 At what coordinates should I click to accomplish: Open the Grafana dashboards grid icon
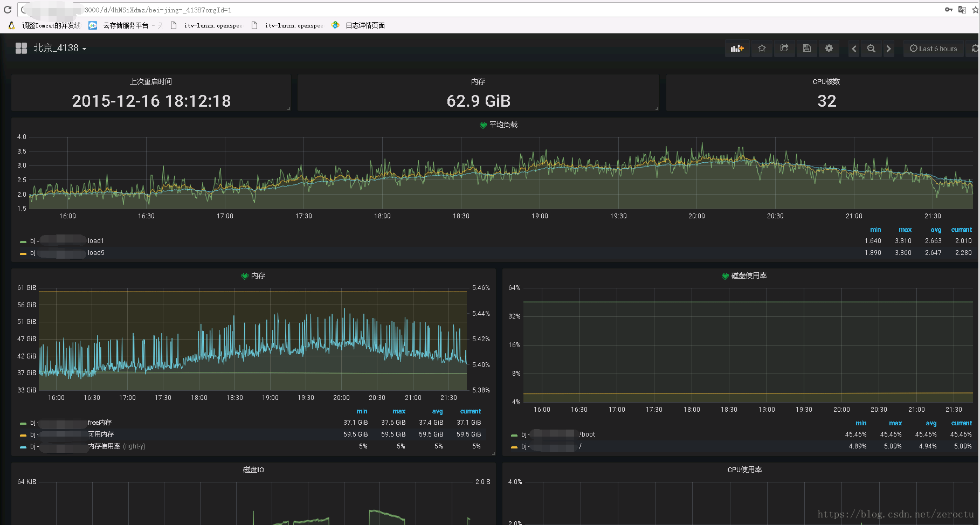(x=21, y=48)
